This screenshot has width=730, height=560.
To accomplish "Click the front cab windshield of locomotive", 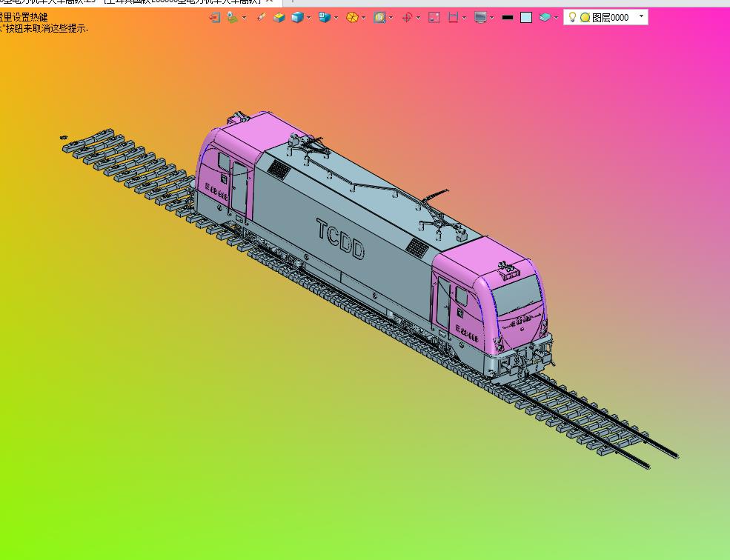I will click(517, 295).
